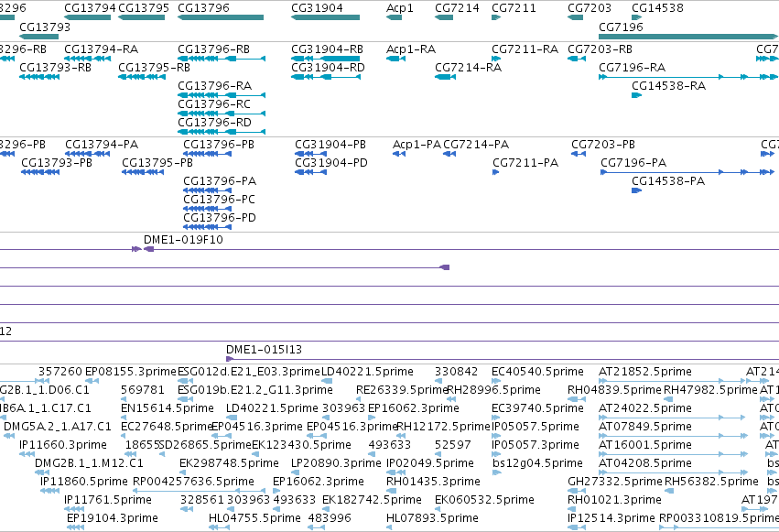The image size is (779, 532).
Task: Click EST AT24022.5prime
Action: tap(644, 408)
